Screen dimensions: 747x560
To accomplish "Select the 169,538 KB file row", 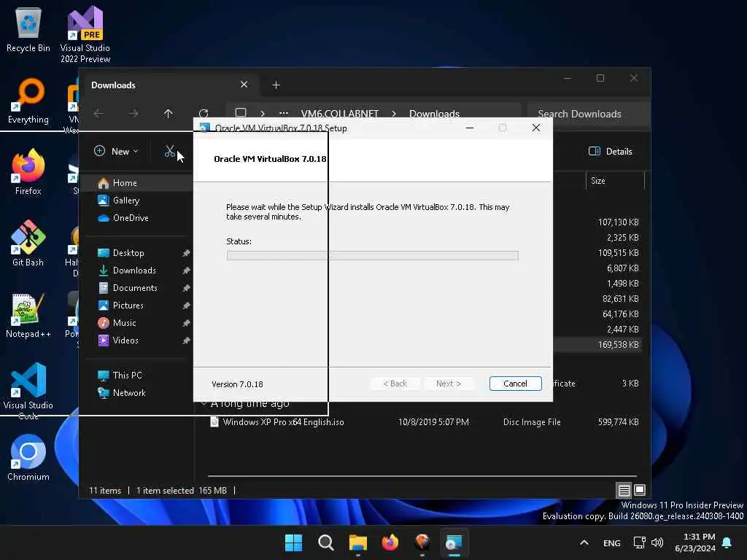I will 598,345.
